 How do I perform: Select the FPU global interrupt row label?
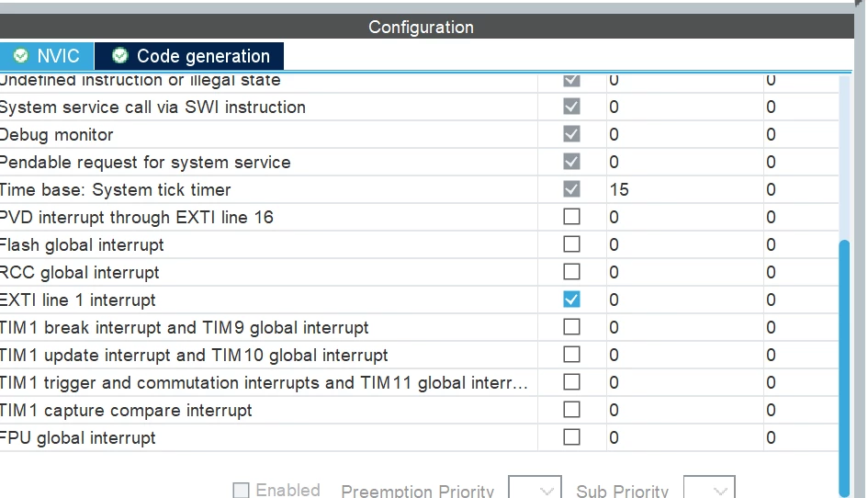pos(77,437)
